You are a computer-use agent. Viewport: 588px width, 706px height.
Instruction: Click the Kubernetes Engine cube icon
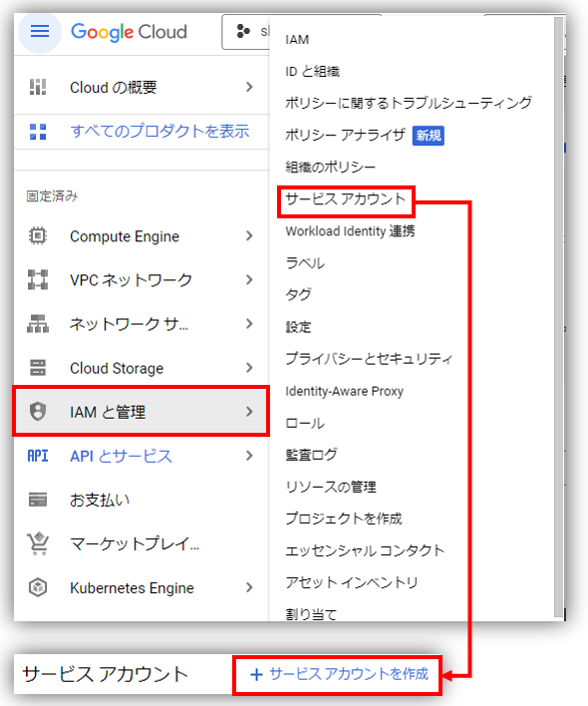(x=38, y=587)
